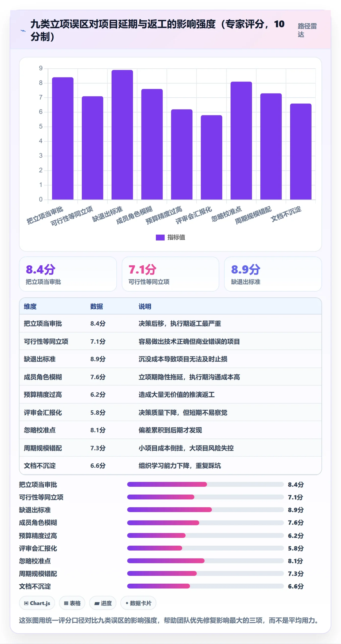Click the lightning icon beside the title
The height and width of the screenshot is (644, 341).
(23, 31)
